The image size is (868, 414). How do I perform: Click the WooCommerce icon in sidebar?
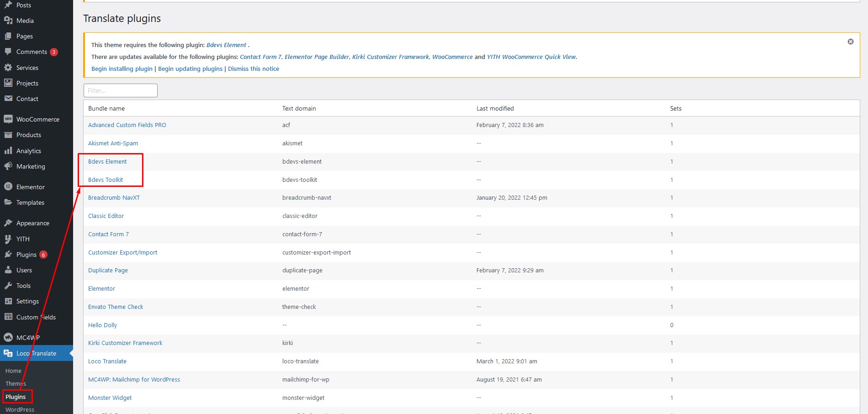coord(8,119)
